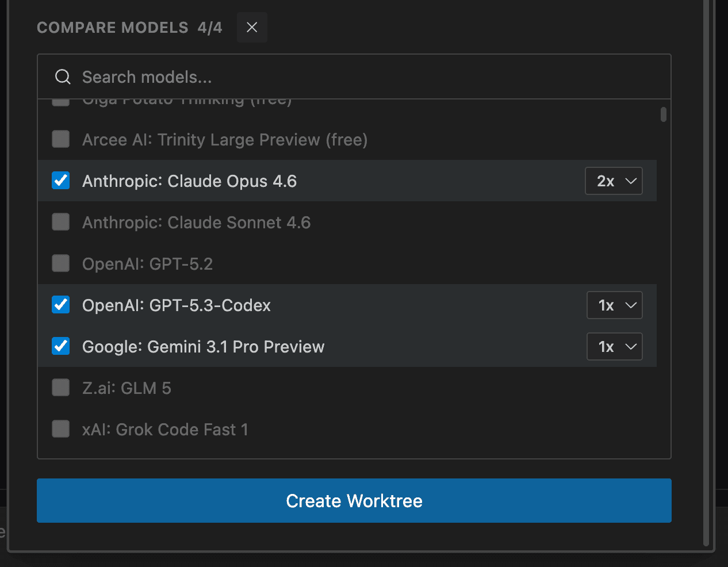This screenshot has height=567, width=728.
Task: Open the 1x dropdown next to GPT-5.3-Codex
Action: pos(614,305)
